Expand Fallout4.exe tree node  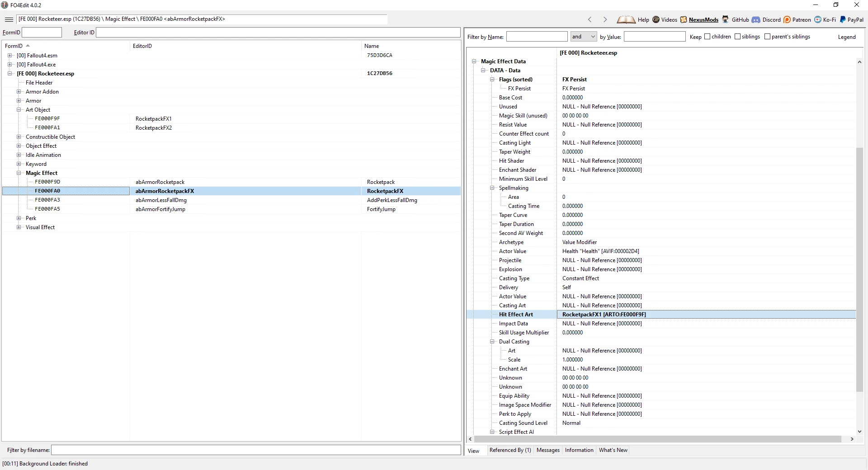9,65
